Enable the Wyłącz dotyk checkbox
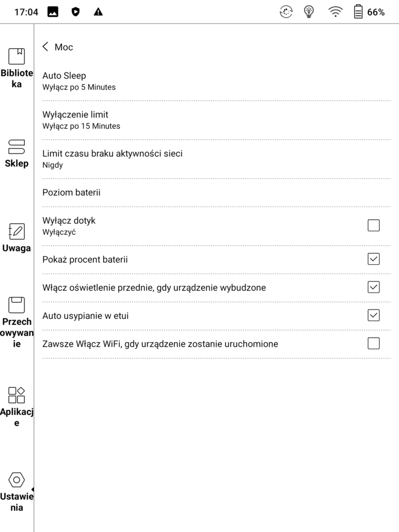 pyautogui.click(x=374, y=225)
